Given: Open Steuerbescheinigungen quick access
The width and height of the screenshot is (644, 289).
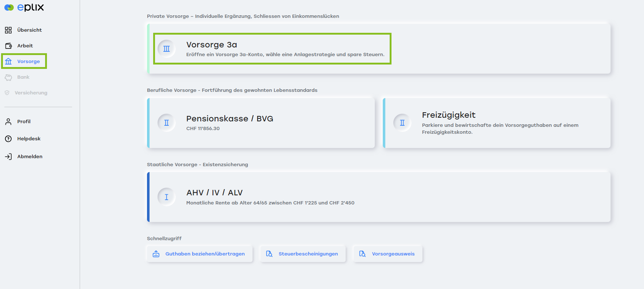Looking at the screenshot, I should (x=303, y=254).
